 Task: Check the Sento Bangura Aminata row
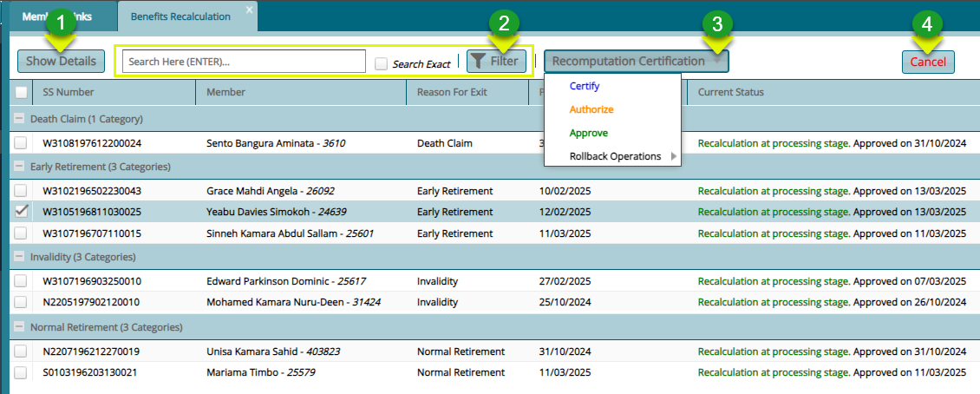pos(21,143)
